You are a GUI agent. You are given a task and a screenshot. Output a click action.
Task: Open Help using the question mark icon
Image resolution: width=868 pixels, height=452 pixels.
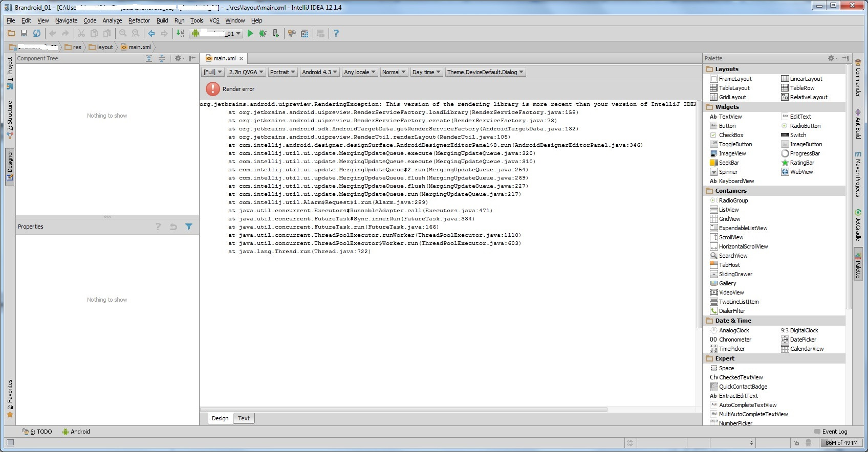(x=336, y=33)
